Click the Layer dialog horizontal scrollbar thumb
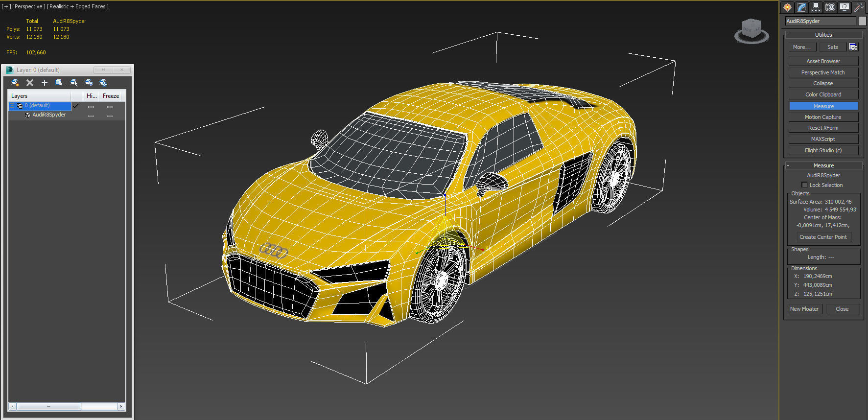868x420 pixels. coord(49,406)
